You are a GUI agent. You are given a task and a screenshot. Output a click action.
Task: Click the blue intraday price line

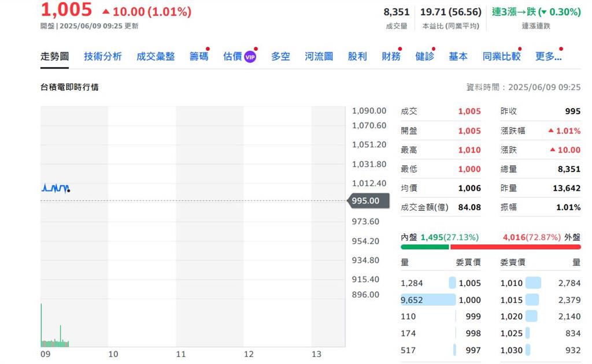click(x=55, y=188)
